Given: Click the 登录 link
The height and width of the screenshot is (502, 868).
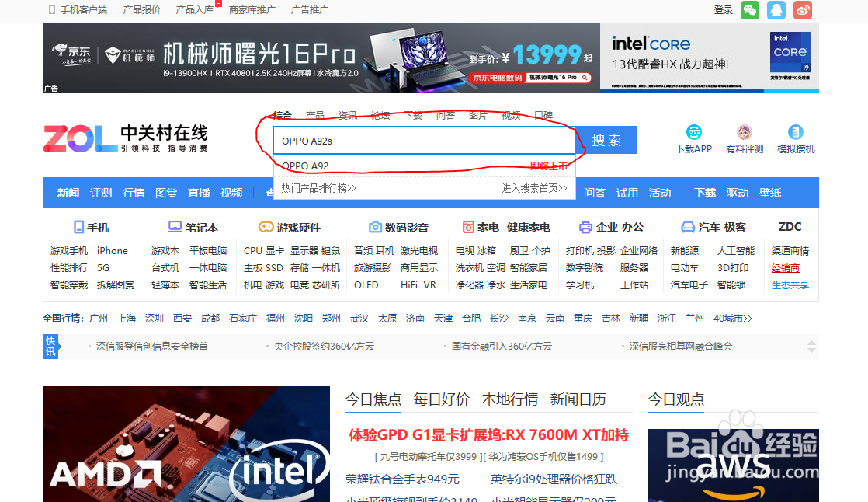Looking at the screenshot, I should tap(723, 10).
